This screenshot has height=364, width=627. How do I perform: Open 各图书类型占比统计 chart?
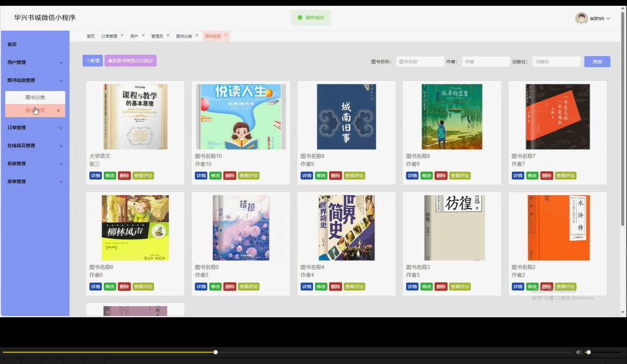pos(130,61)
